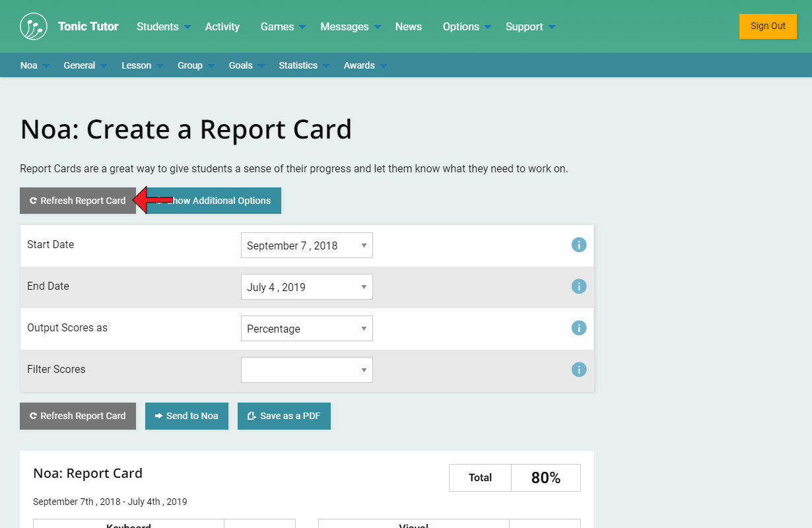
Task: Click the info icon for Filter Scores
Action: coord(578,370)
